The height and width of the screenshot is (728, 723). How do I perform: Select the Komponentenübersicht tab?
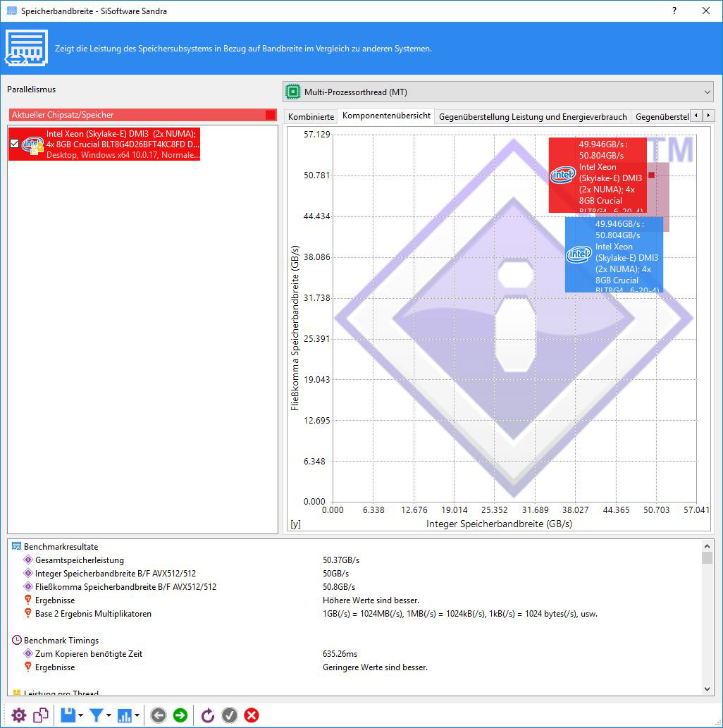pyautogui.click(x=386, y=116)
